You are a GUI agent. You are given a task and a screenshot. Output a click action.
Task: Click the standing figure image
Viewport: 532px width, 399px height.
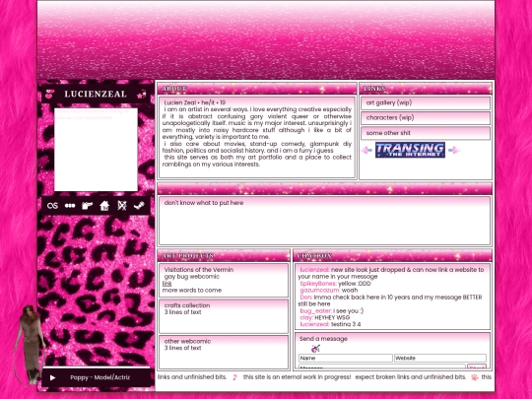[x=30, y=345]
